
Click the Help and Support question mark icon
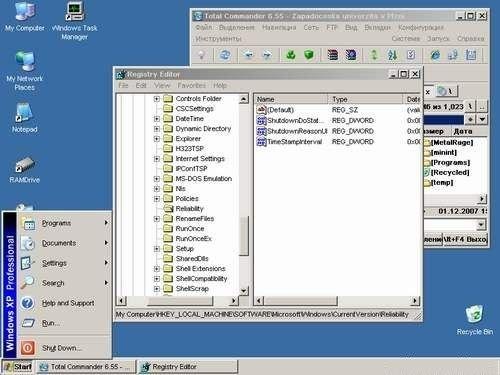pyautogui.click(x=27, y=303)
